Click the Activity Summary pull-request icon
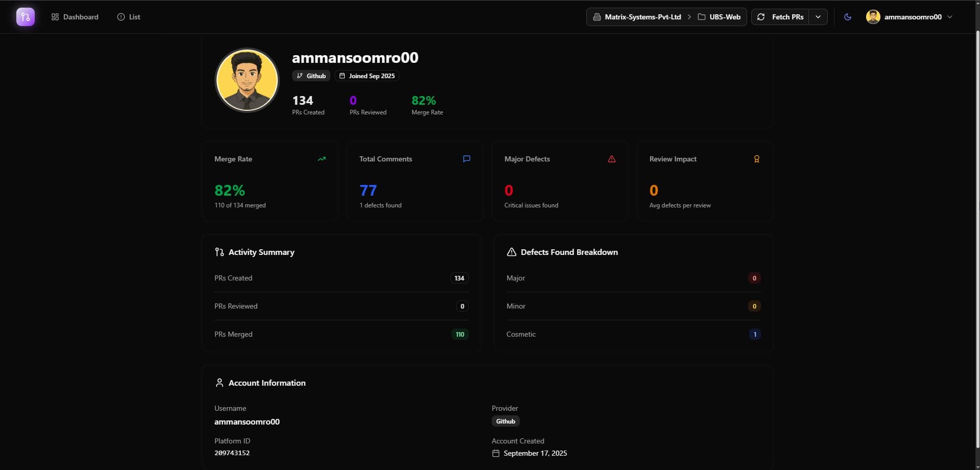 click(220, 252)
